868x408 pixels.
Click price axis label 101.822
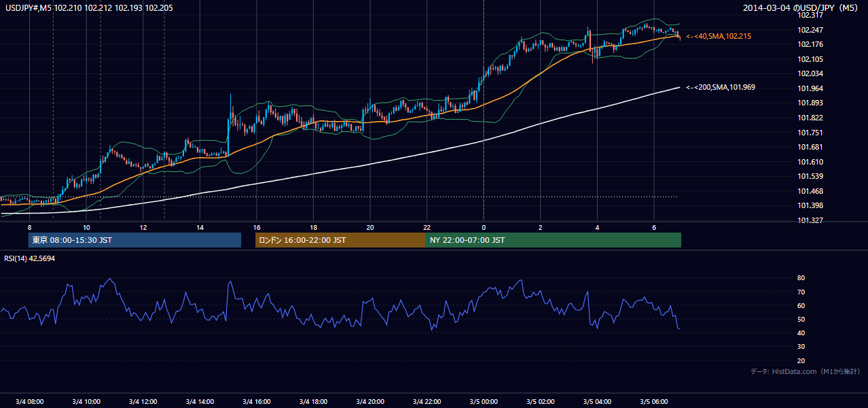pyautogui.click(x=810, y=118)
